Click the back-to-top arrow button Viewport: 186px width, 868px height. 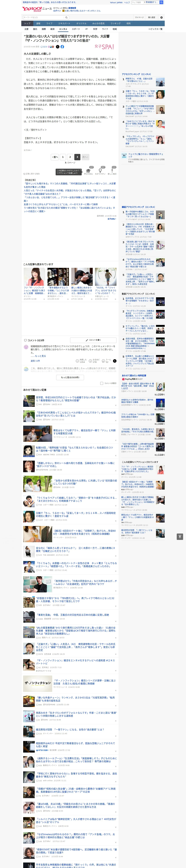[x=180, y=537]
